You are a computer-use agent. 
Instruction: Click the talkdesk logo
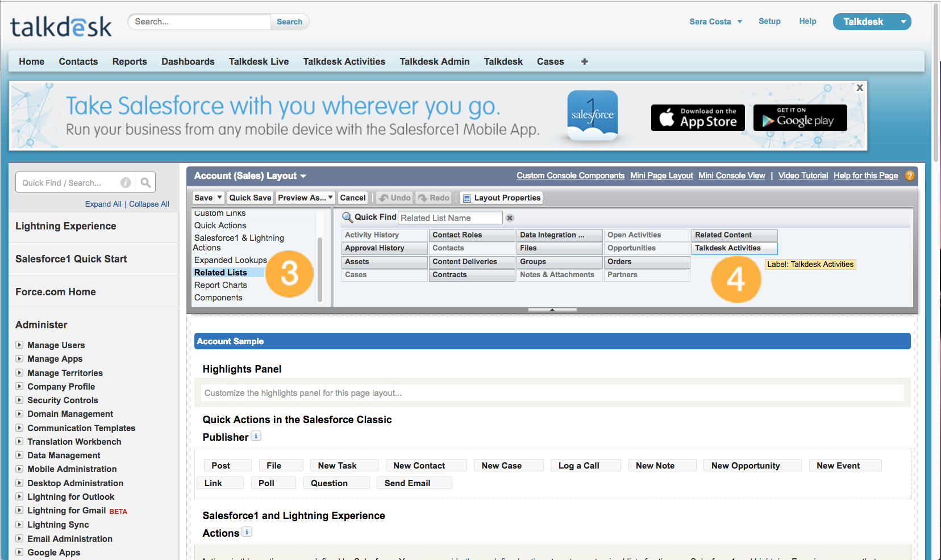[x=61, y=26]
